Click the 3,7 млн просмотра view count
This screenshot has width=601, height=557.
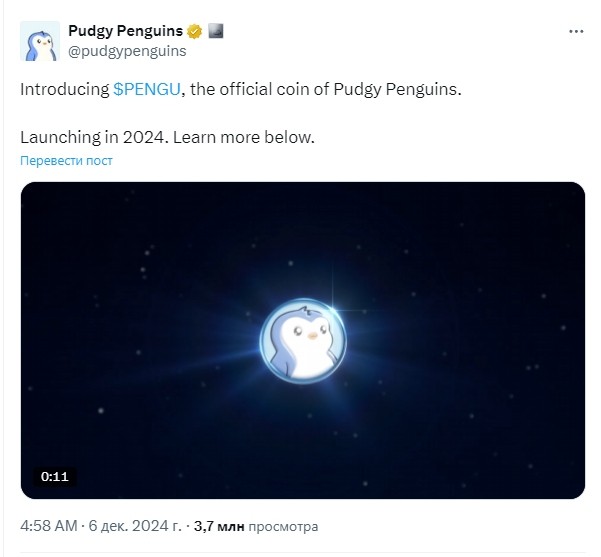coord(256,526)
